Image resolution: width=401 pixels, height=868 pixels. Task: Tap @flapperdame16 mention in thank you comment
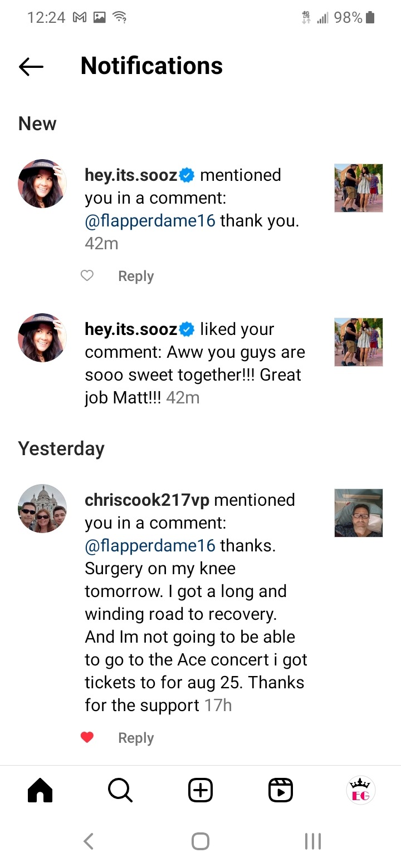pyautogui.click(x=150, y=221)
